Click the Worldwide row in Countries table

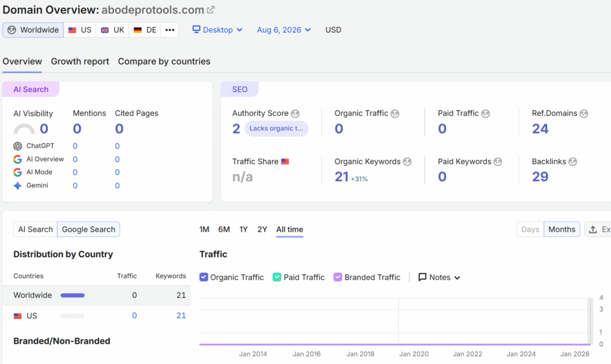(97, 295)
